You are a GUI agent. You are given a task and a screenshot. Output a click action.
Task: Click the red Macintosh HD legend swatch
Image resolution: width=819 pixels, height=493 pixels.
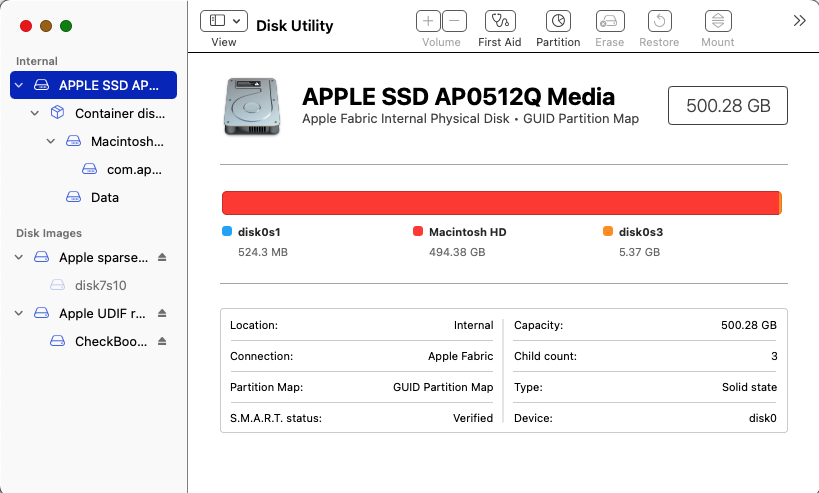pos(418,231)
